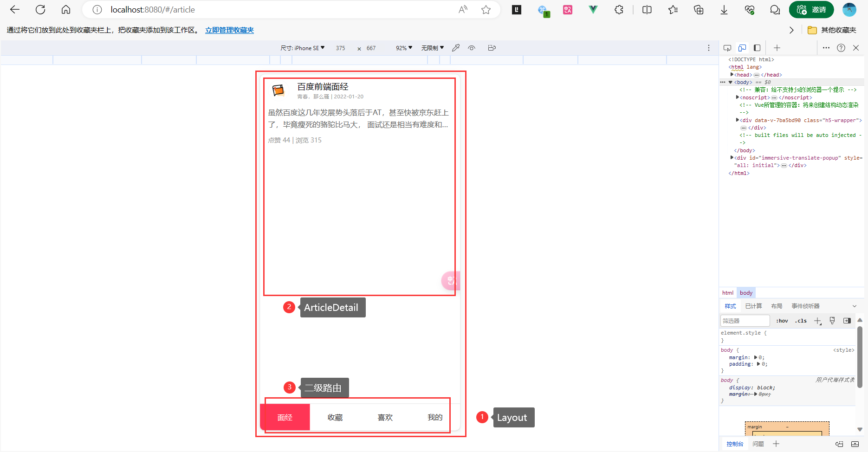The height and width of the screenshot is (452, 868).
Task: Open the black L extension icon
Action: pos(517,10)
